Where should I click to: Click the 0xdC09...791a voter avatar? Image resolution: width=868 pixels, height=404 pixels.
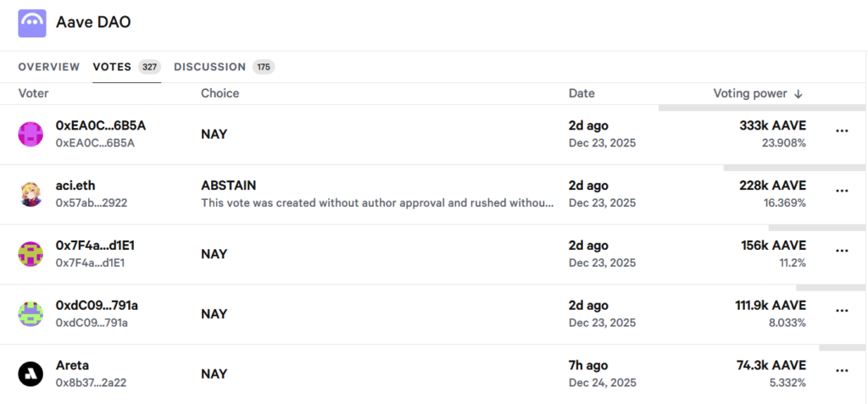[31, 313]
